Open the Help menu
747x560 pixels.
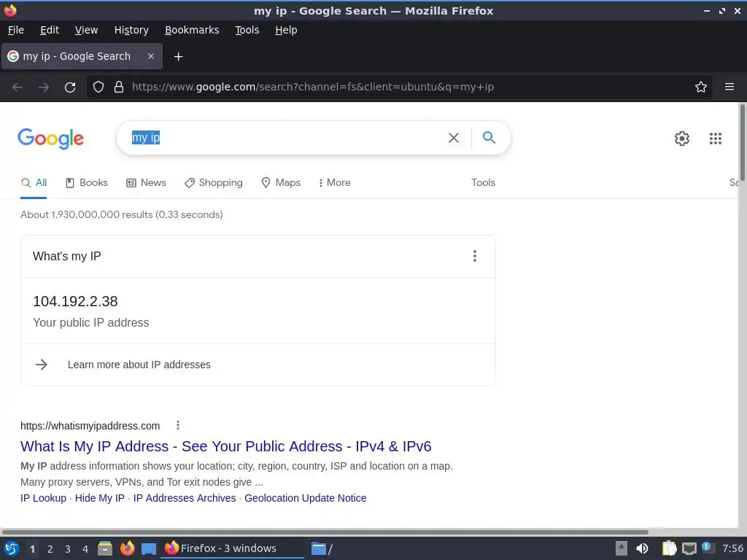286,30
